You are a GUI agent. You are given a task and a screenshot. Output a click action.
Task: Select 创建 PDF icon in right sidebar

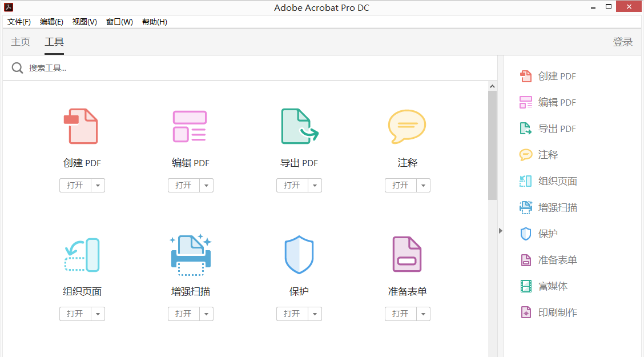pyautogui.click(x=526, y=76)
